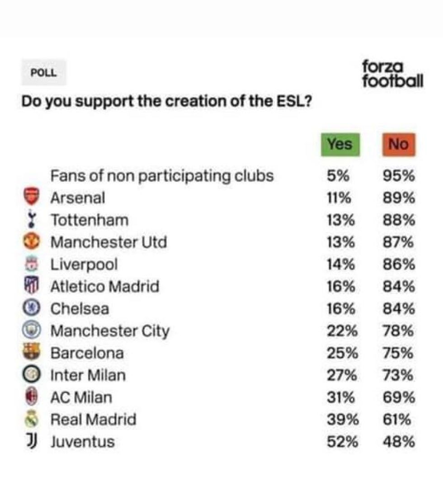Click the Real Madrid team name
Screen dimensions: 443x504
click(93, 420)
